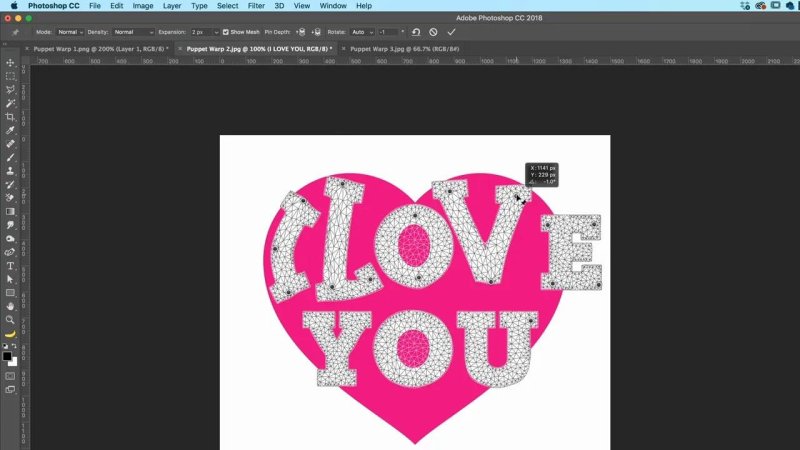Select the Crop tool
800x450 pixels.
10,117
